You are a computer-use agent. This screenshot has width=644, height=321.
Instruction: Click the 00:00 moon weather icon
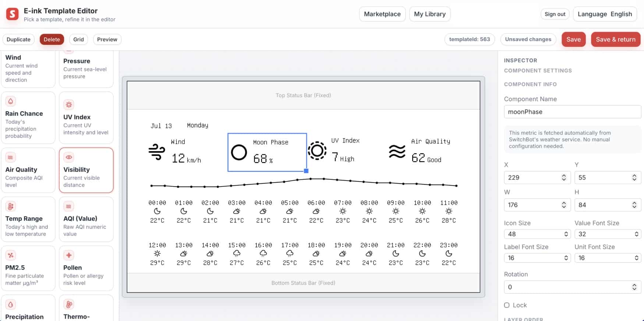(x=157, y=211)
